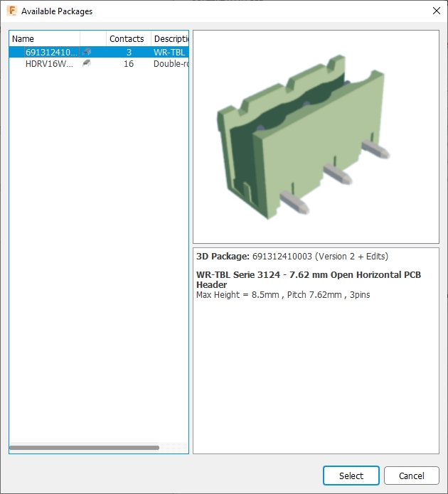Sort the list by Name column header
This screenshot has height=494, width=448.
[45, 39]
